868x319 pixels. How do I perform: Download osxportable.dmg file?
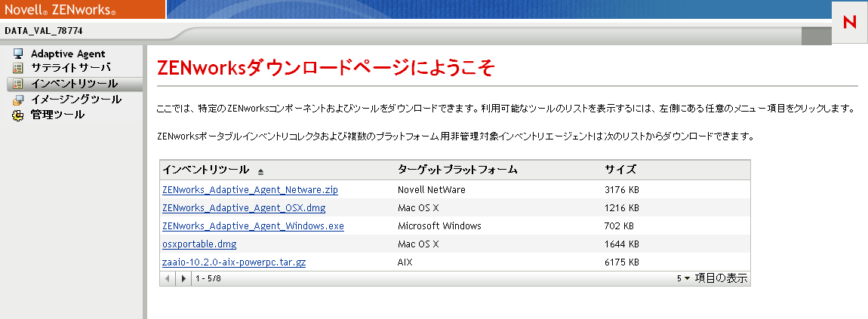(199, 244)
